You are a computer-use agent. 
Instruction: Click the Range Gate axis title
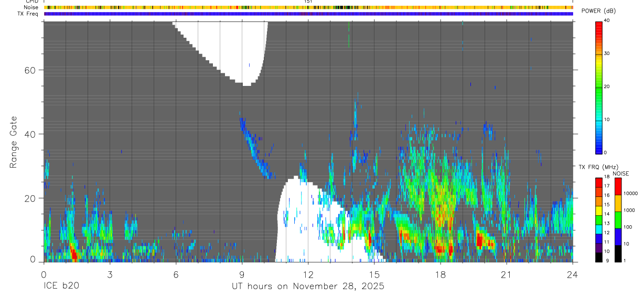(14, 142)
